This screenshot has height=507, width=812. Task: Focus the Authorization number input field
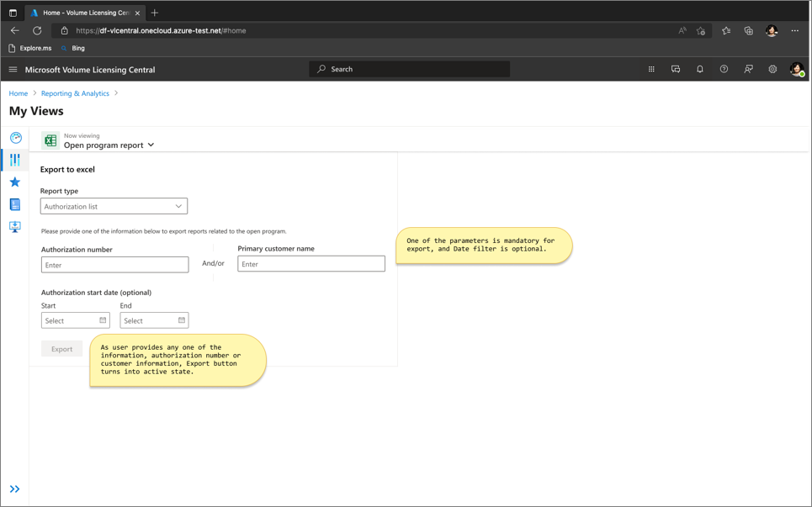[x=115, y=265]
